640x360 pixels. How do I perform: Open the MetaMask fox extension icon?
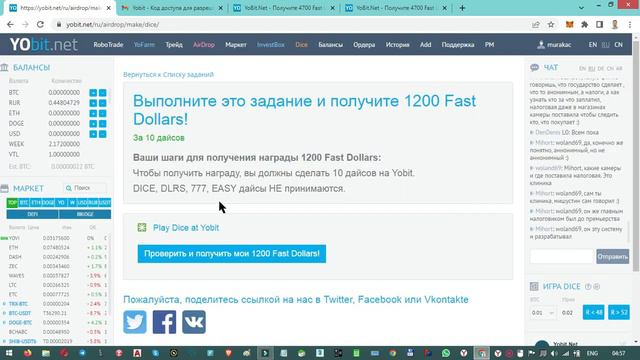(x=569, y=24)
